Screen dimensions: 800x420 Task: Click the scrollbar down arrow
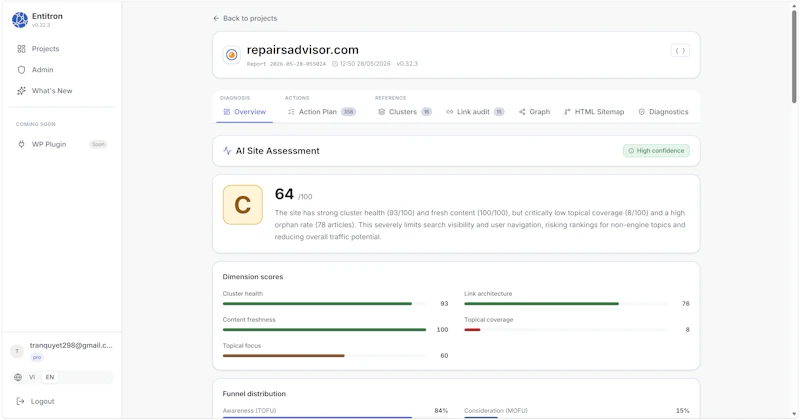(794, 414)
